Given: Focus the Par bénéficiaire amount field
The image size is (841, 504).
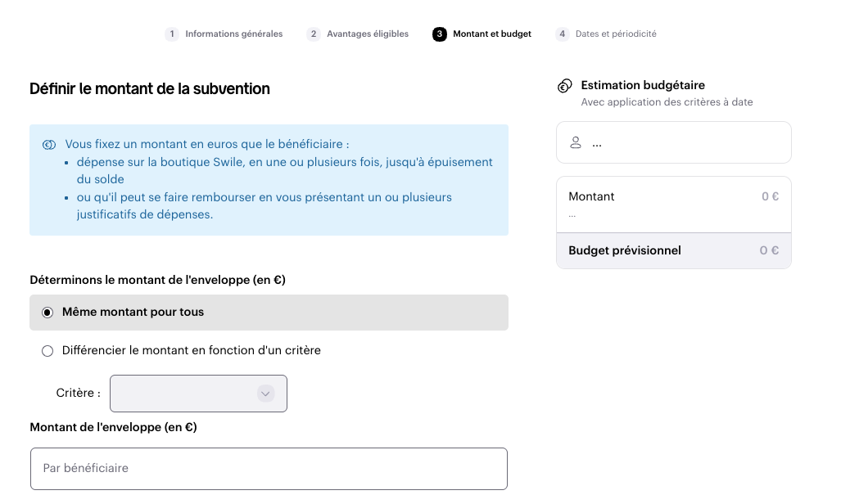Looking at the screenshot, I should [269, 469].
